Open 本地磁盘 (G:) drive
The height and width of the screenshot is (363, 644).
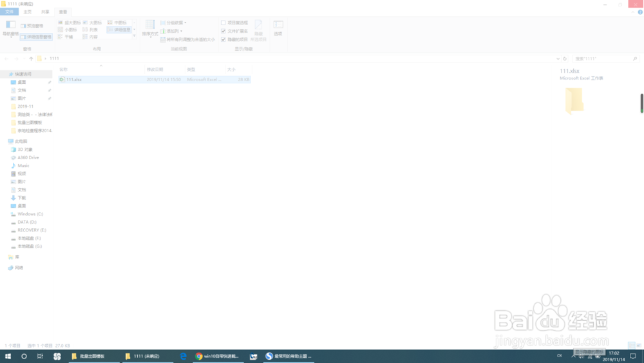[x=26, y=246]
